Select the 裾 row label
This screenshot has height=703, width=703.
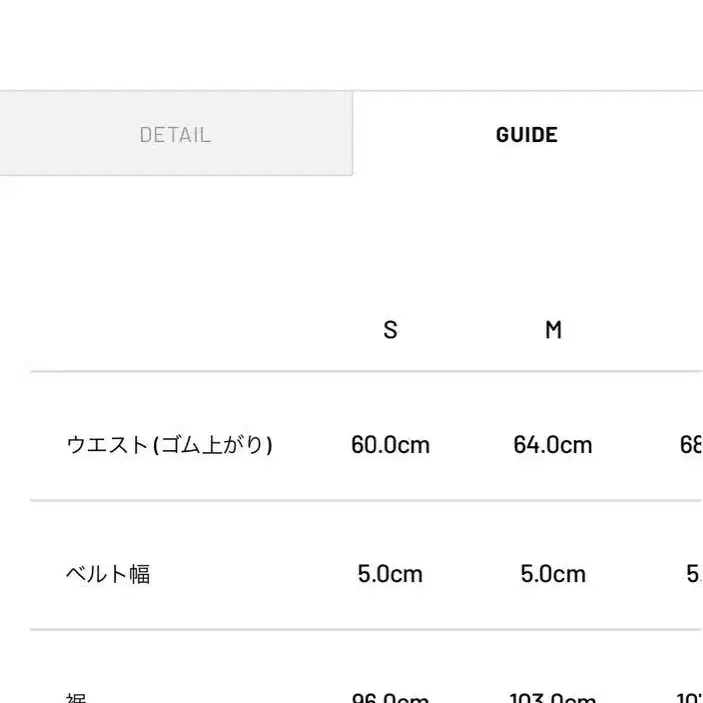tap(76, 698)
